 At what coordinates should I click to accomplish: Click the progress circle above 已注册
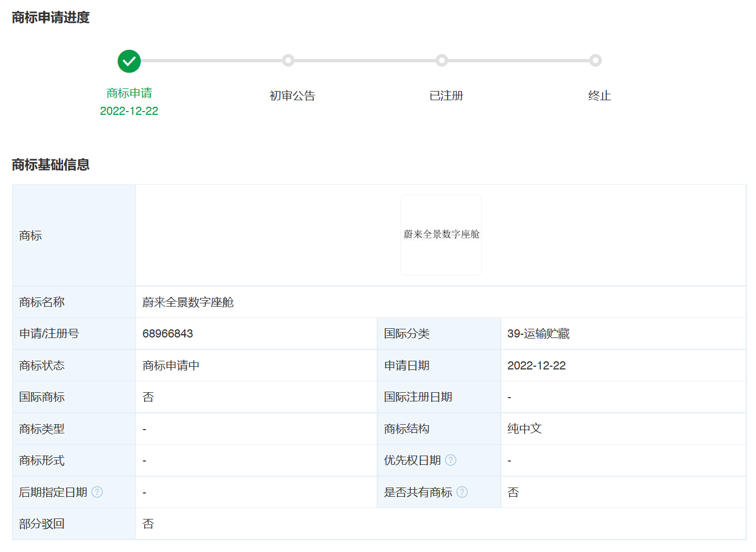[442, 60]
